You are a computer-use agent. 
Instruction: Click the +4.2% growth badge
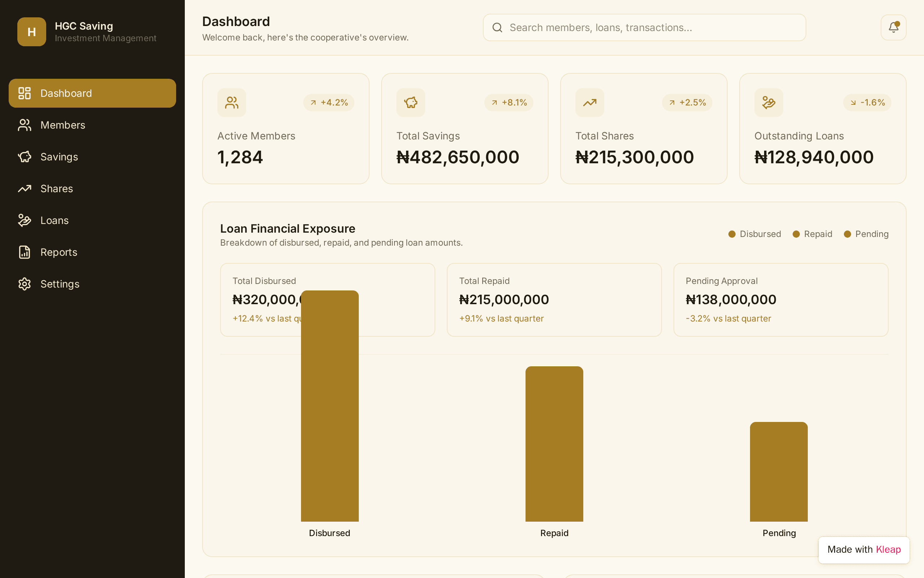tap(329, 103)
